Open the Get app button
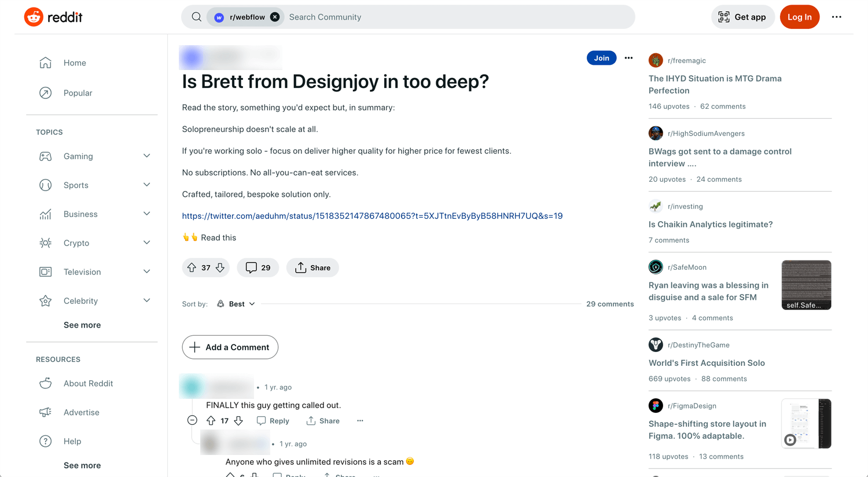 tap(742, 17)
